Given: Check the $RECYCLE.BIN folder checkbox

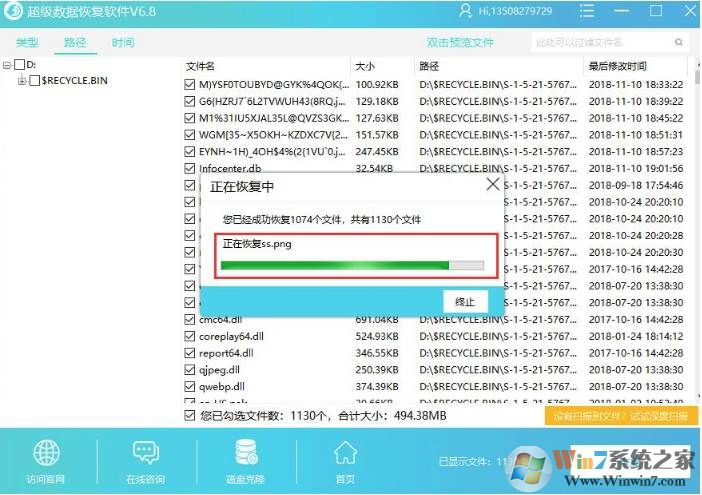Looking at the screenshot, I should [x=35, y=81].
